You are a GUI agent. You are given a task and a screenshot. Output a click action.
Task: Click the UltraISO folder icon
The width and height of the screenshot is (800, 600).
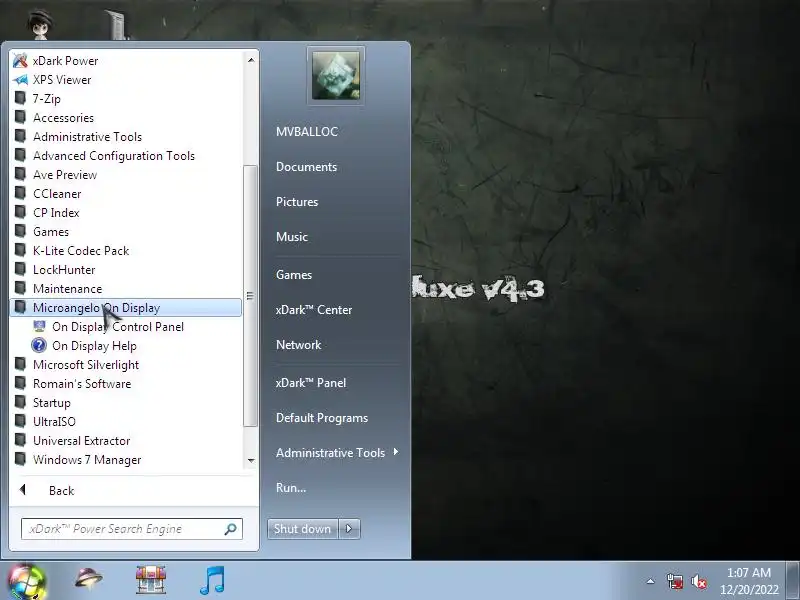(20, 421)
